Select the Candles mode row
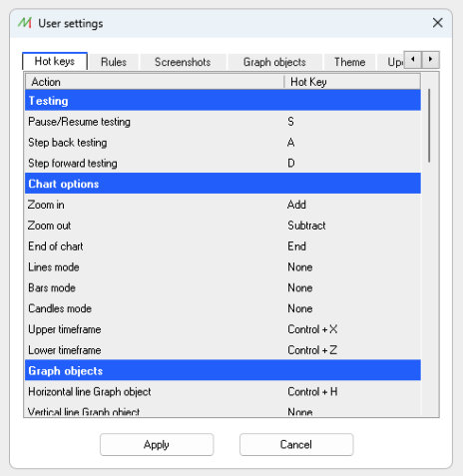This screenshot has width=463, height=476. [223, 308]
